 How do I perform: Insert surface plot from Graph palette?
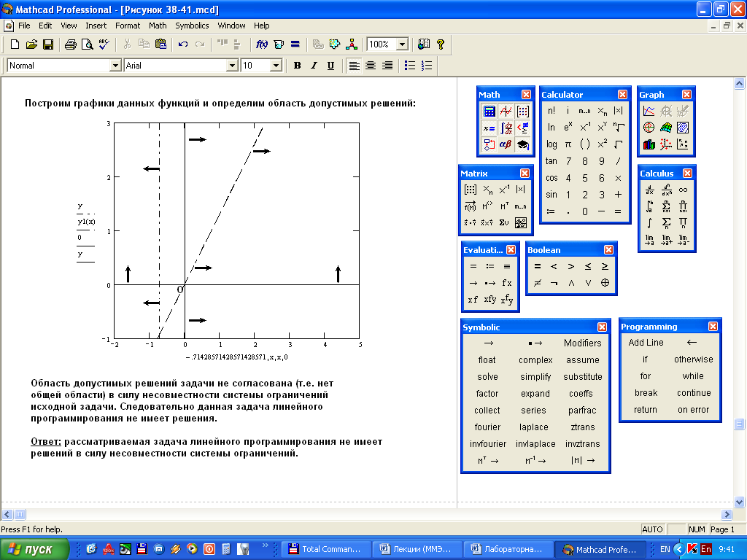coord(665,128)
